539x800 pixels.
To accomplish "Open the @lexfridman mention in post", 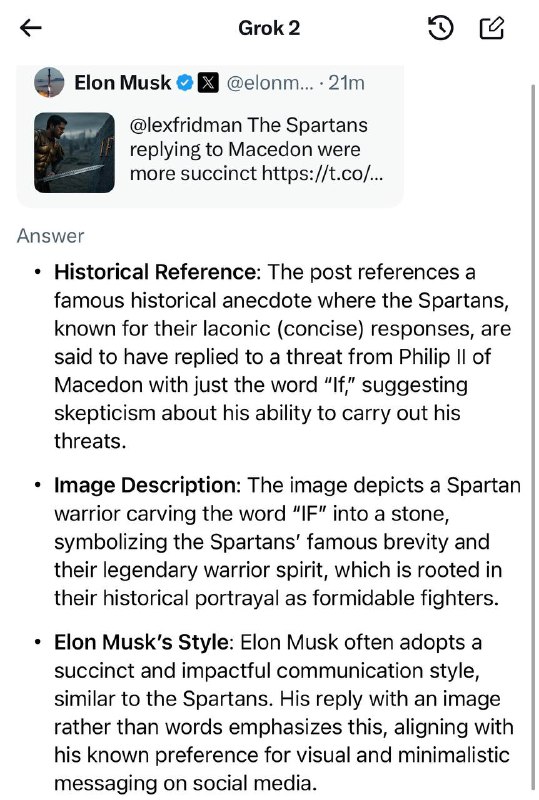I will pyautogui.click(x=185, y=126).
